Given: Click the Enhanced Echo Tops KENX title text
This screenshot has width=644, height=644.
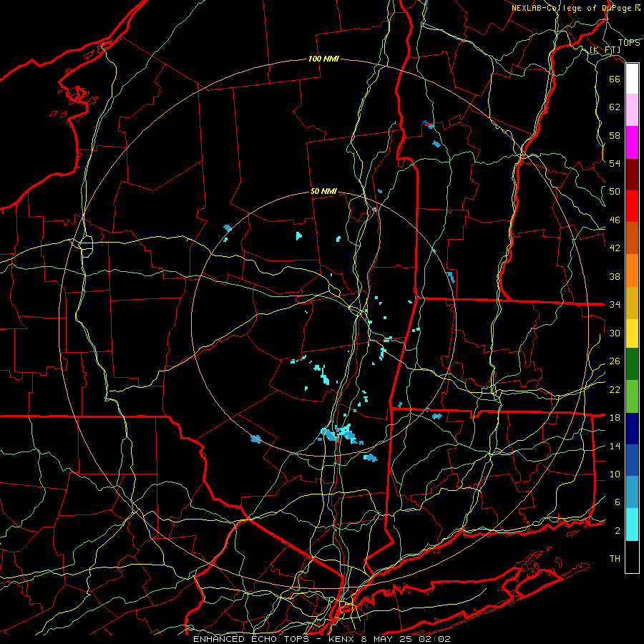Looking at the screenshot, I should pyautogui.click(x=321, y=639).
